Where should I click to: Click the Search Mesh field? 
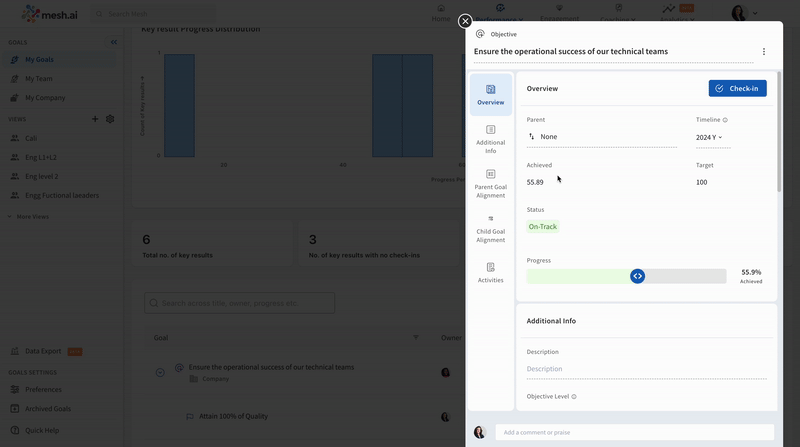[153, 14]
